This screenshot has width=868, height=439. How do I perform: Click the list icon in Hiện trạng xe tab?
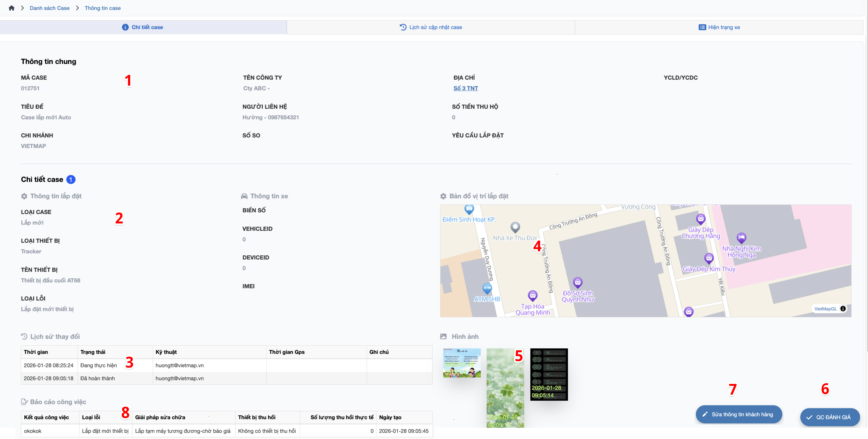[x=702, y=27]
